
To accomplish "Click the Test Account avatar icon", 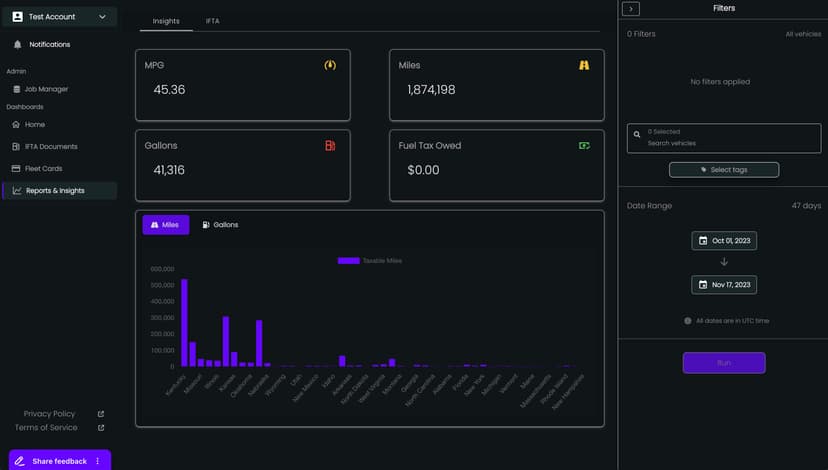I will [17, 17].
